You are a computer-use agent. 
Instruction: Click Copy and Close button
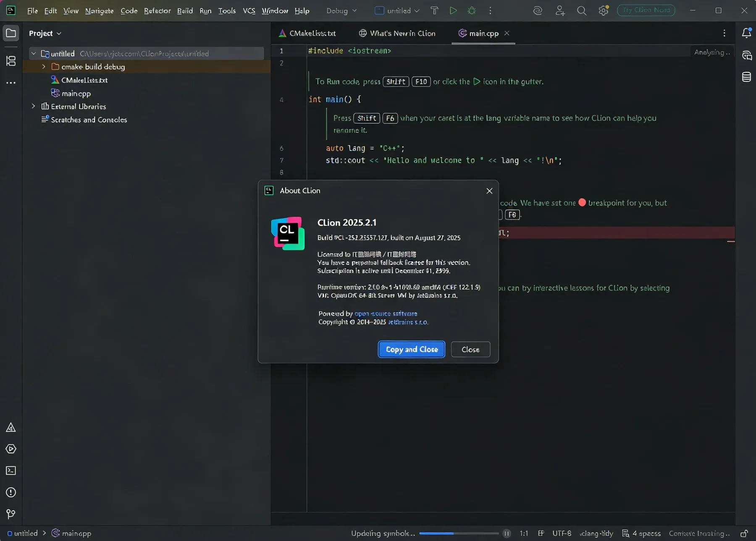(412, 349)
